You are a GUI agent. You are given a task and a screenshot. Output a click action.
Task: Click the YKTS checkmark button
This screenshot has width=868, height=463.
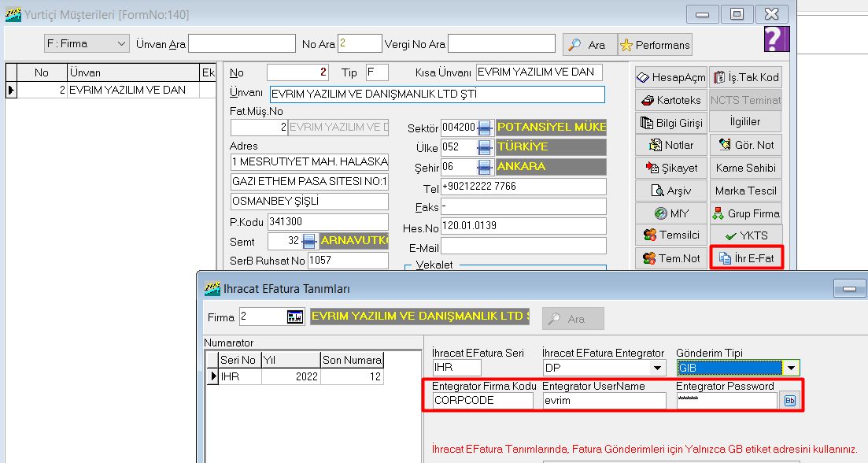coord(746,235)
